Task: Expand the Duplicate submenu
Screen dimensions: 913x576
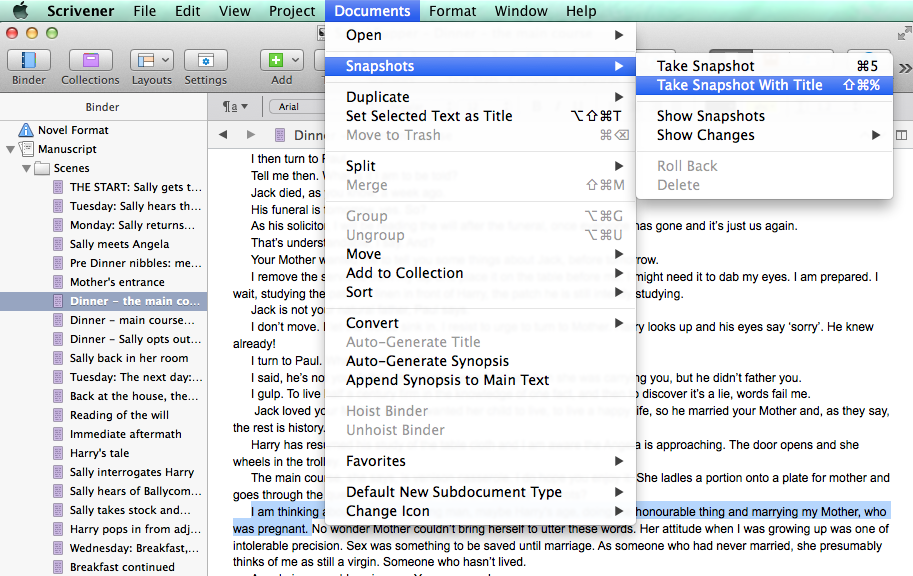Action: (480, 97)
